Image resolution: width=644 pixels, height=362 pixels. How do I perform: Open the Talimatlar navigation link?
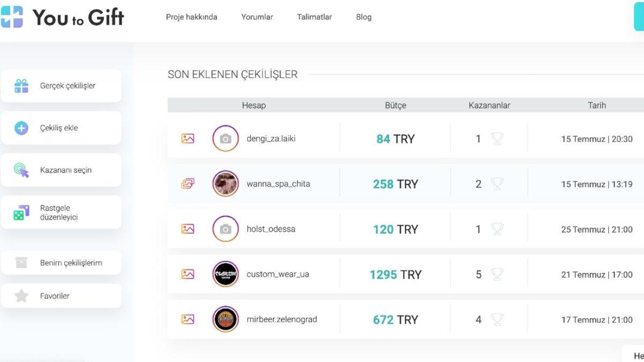(x=314, y=17)
